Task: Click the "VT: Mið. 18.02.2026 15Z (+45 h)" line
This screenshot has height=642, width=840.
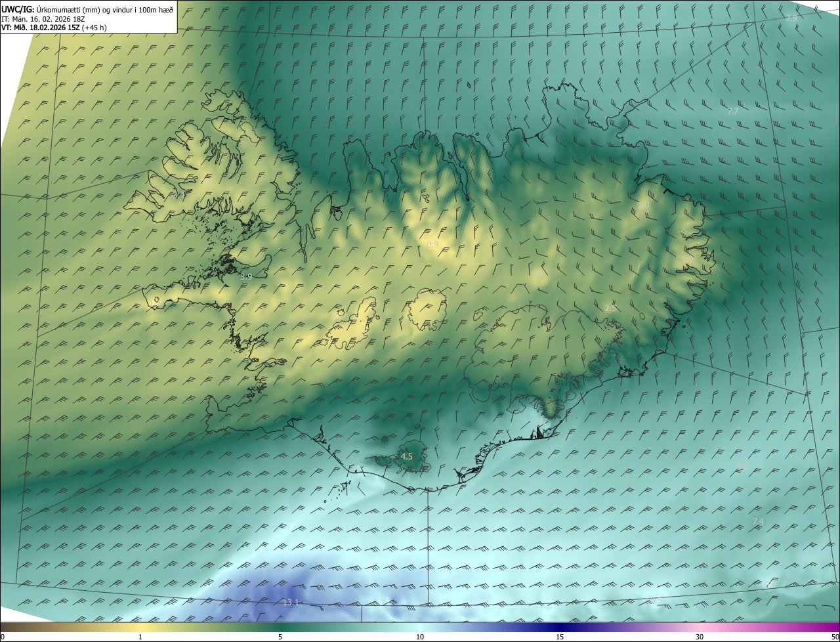Action: click(54, 28)
